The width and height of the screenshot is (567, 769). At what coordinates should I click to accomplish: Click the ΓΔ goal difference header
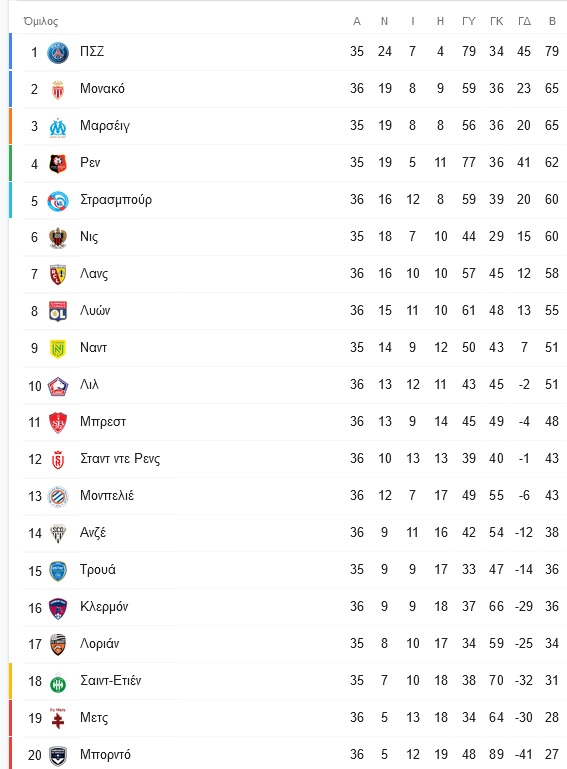(524, 21)
